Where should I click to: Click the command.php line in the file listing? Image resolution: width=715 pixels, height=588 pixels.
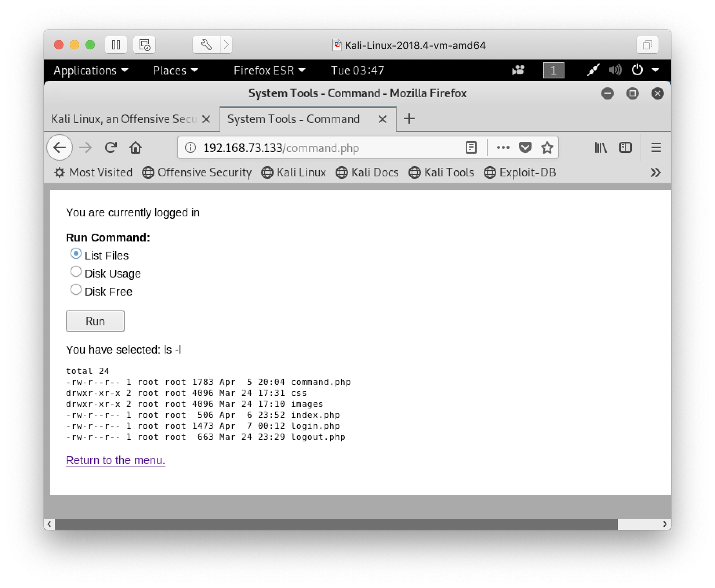tap(209, 382)
